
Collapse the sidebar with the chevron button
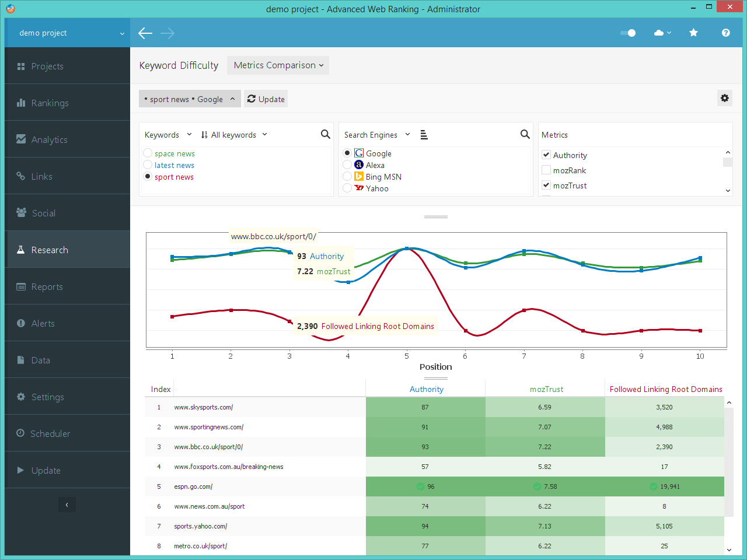[x=67, y=505]
